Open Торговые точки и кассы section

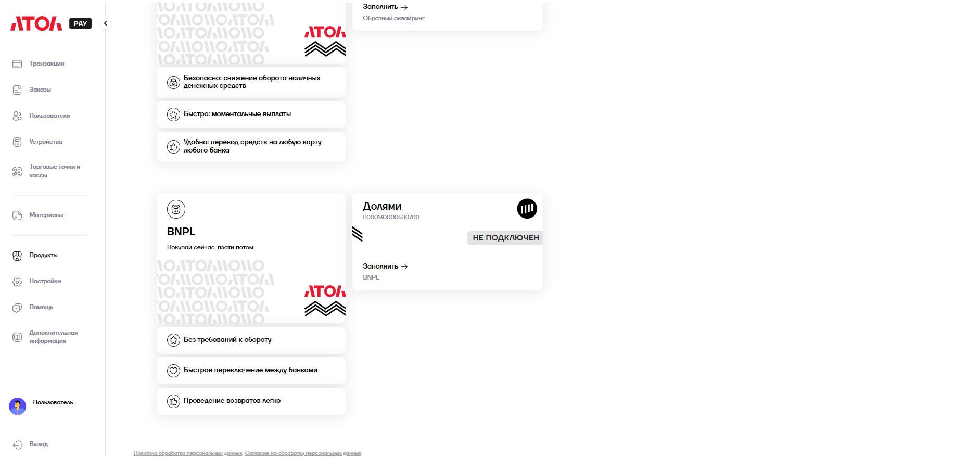[55, 171]
